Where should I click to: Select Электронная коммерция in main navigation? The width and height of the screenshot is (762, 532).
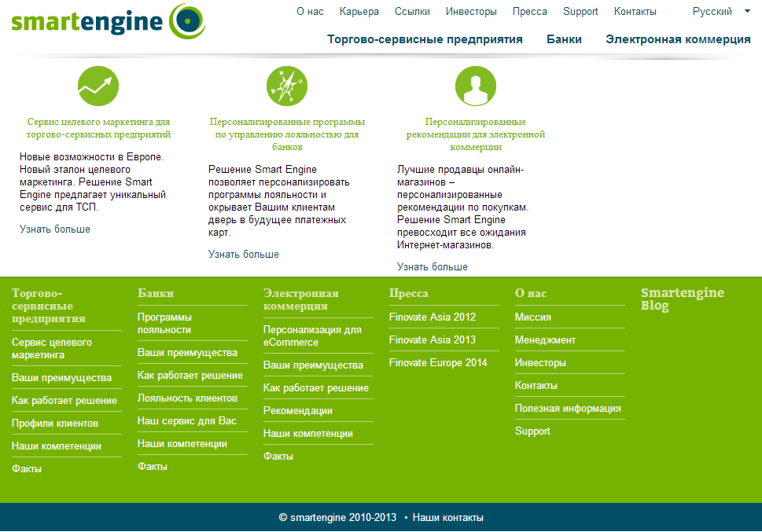678,39
